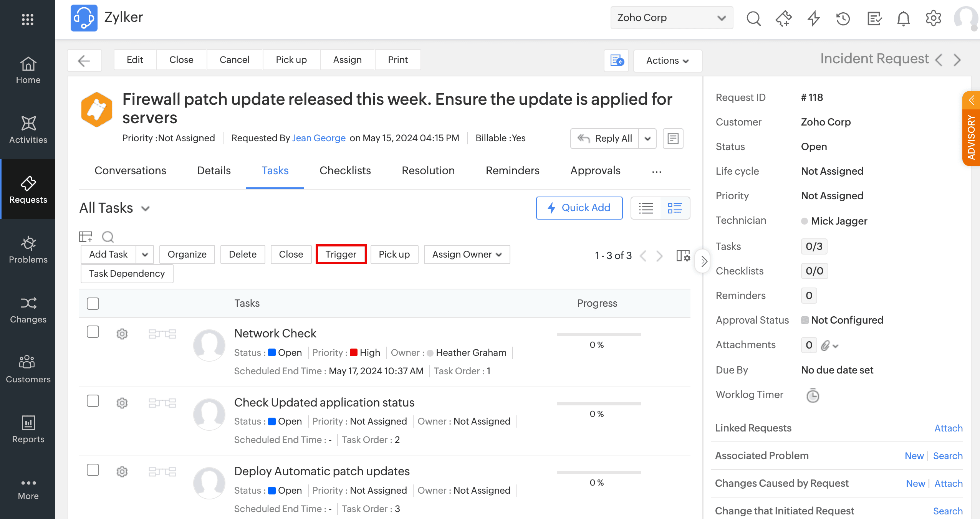Open the recent history clock icon
The height and width of the screenshot is (519, 980).
click(843, 18)
